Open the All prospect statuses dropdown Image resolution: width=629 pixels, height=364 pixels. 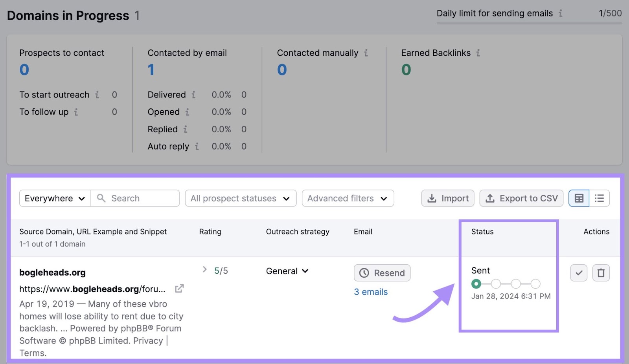[x=240, y=198]
